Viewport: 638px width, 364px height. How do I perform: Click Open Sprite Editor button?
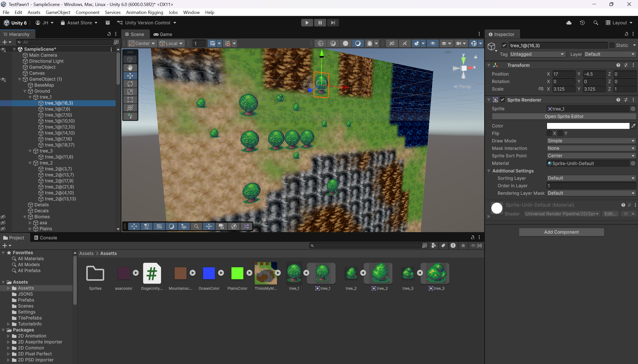(x=564, y=116)
